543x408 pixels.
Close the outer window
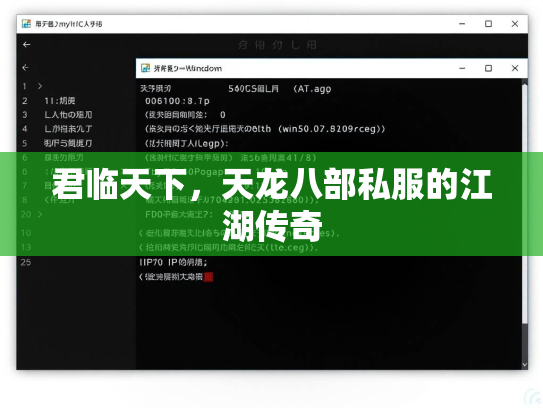point(515,24)
